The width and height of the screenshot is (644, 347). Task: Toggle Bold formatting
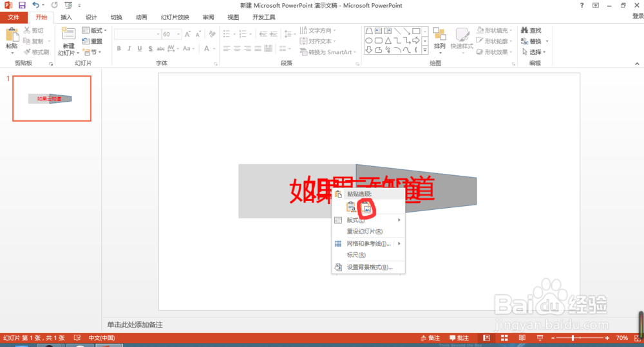pos(118,48)
